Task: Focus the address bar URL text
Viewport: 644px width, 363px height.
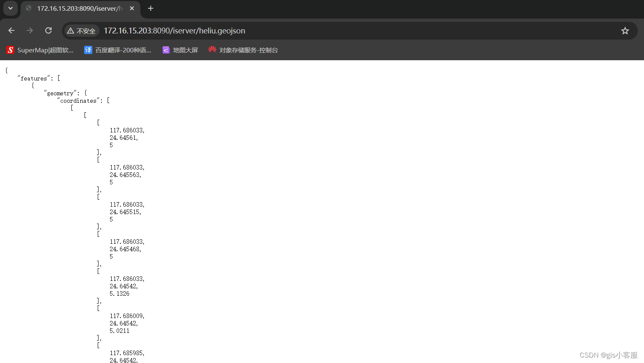Action: (174, 31)
